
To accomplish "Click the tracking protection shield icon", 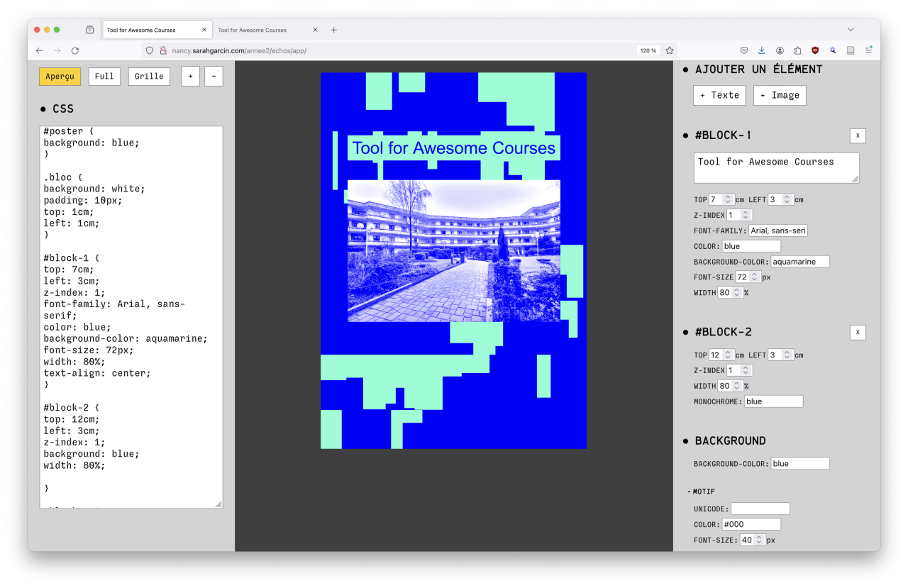I will 149,50.
